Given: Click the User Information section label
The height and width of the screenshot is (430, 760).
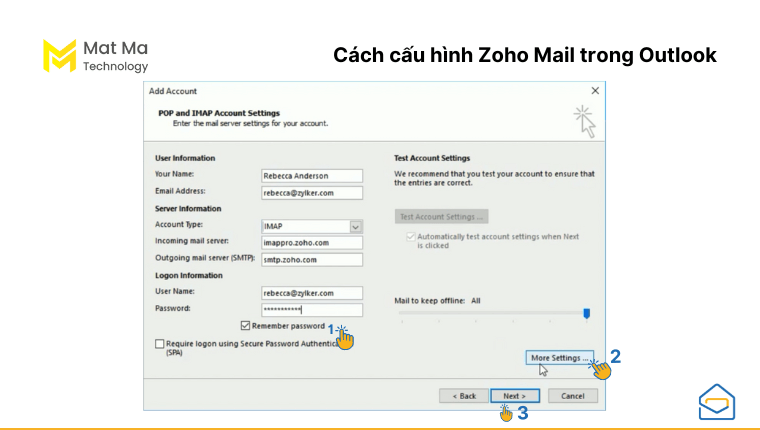Looking at the screenshot, I should click(x=185, y=158).
